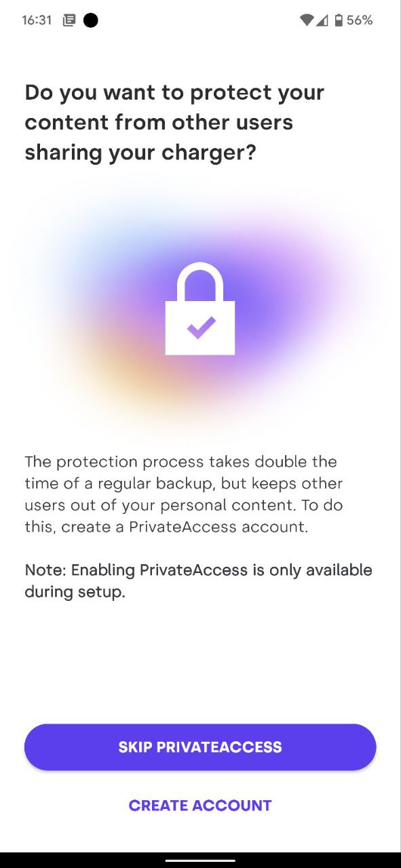The height and width of the screenshot is (868, 401).
Task: Tap the 'sharing your charger?' heading line
Action: [x=140, y=153]
